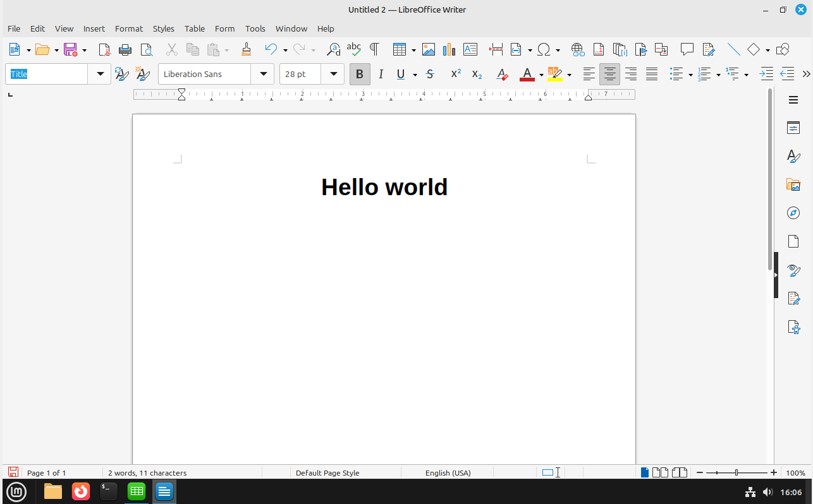Click the Save document icon
This screenshot has height=504, width=813.
[70, 49]
